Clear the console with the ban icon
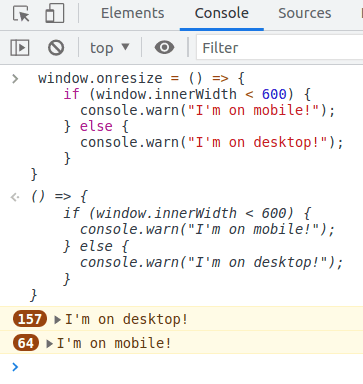 point(56,48)
